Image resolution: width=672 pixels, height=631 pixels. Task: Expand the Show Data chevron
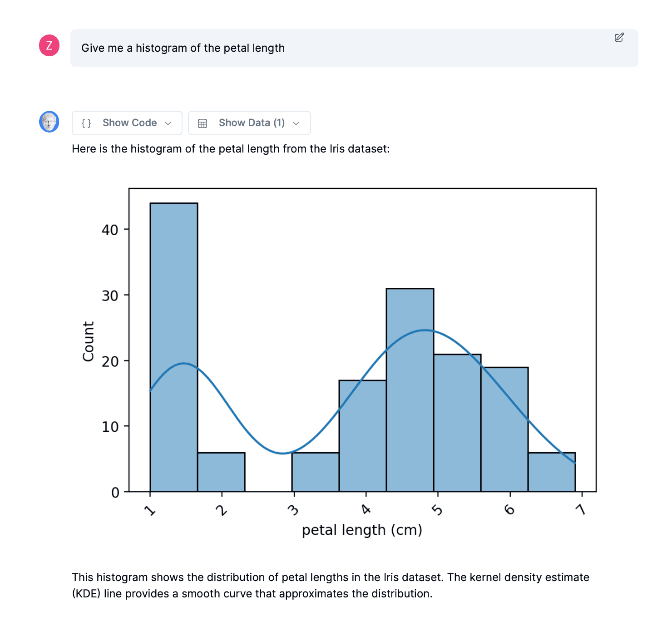coord(296,123)
